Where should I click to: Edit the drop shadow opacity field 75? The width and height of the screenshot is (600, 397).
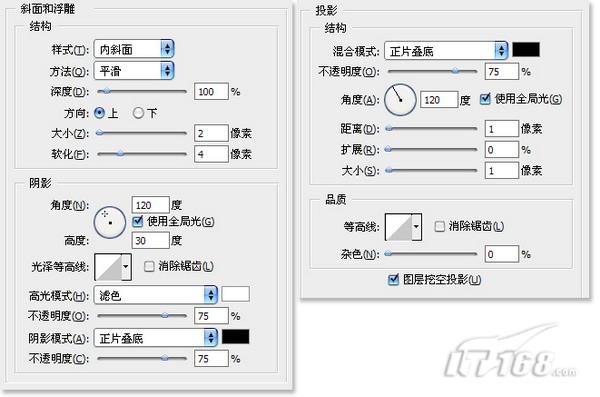tap(502, 72)
